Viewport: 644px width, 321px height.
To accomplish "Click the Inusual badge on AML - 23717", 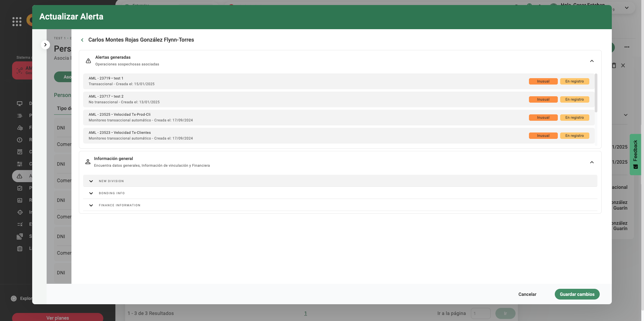I will coord(543,100).
